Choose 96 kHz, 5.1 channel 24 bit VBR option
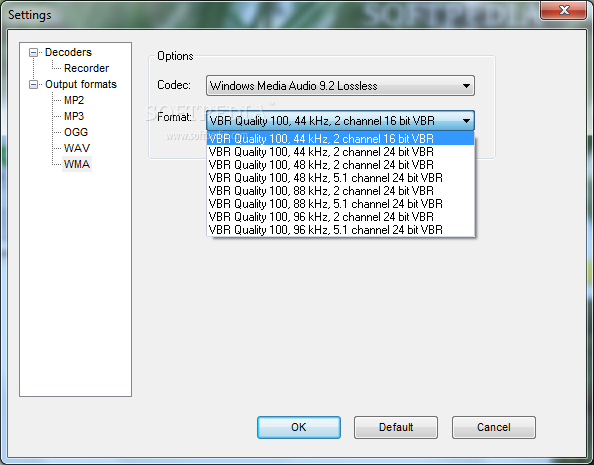This screenshot has height=465, width=594. pos(341,229)
